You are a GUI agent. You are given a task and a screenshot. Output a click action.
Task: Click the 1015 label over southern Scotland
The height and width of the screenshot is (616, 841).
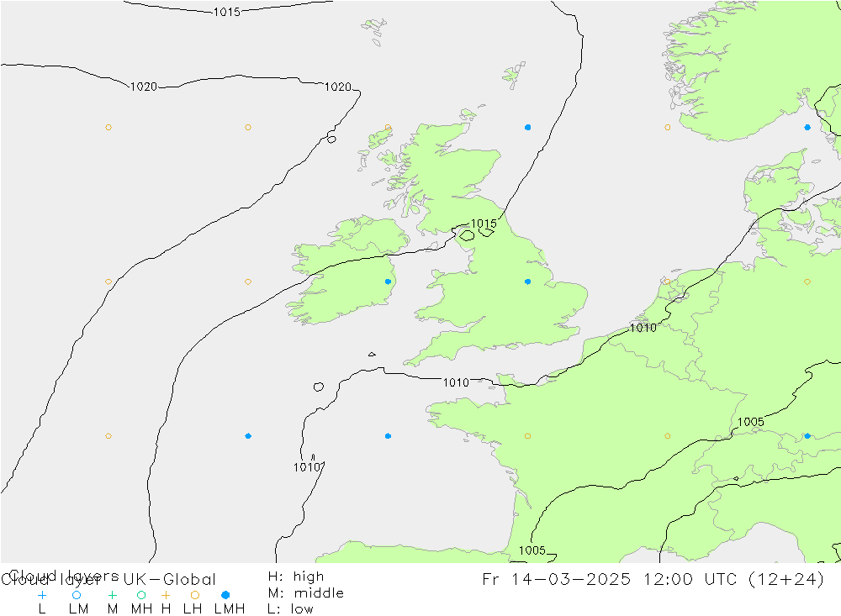click(484, 223)
